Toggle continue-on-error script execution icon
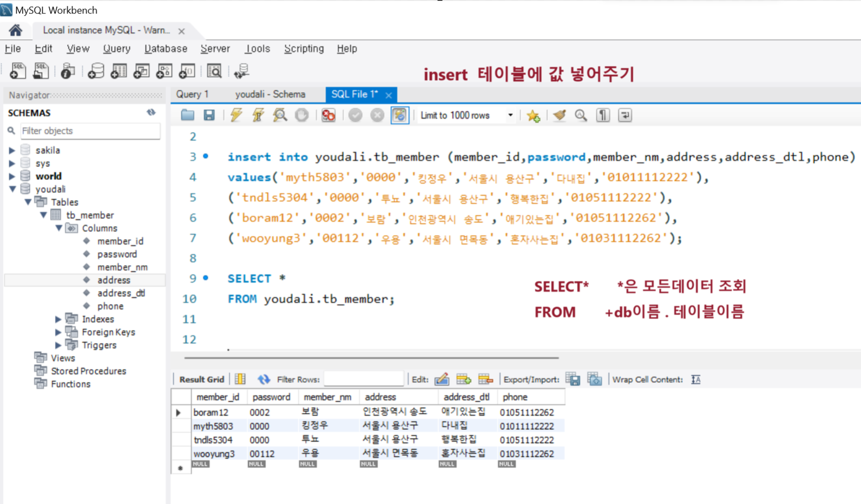The width and height of the screenshot is (861, 504). [x=328, y=115]
